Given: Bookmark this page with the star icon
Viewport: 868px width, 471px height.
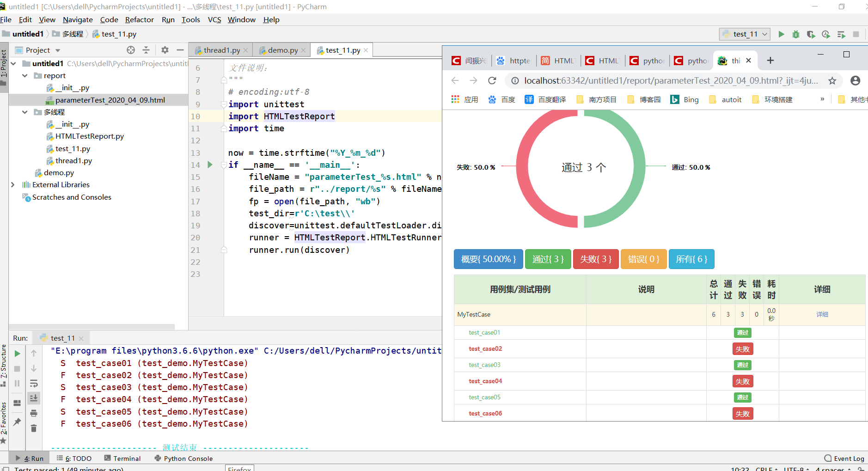Looking at the screenshot, I should (832, 81).
